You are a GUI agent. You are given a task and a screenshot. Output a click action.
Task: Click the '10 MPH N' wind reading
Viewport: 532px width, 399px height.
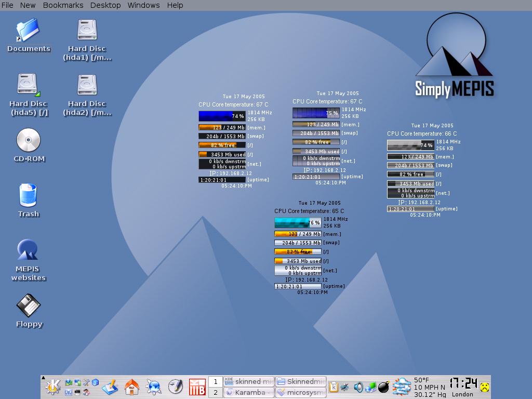(430, 387)
